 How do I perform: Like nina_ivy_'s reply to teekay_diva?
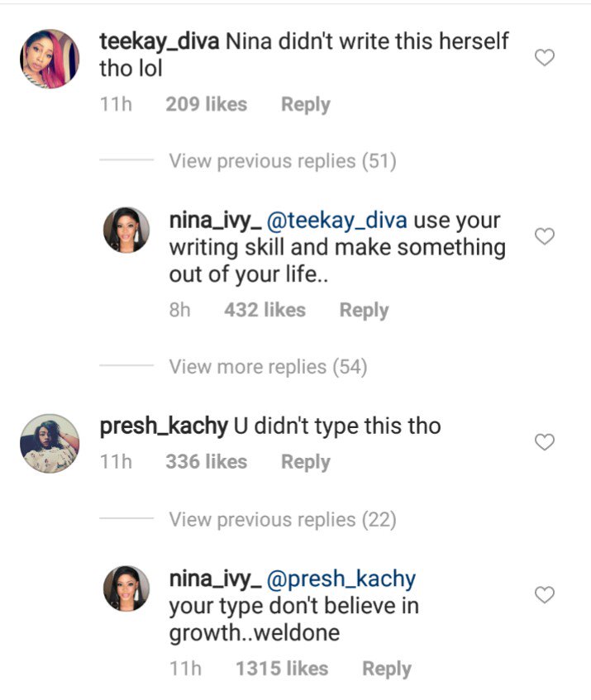pos(544,236)
